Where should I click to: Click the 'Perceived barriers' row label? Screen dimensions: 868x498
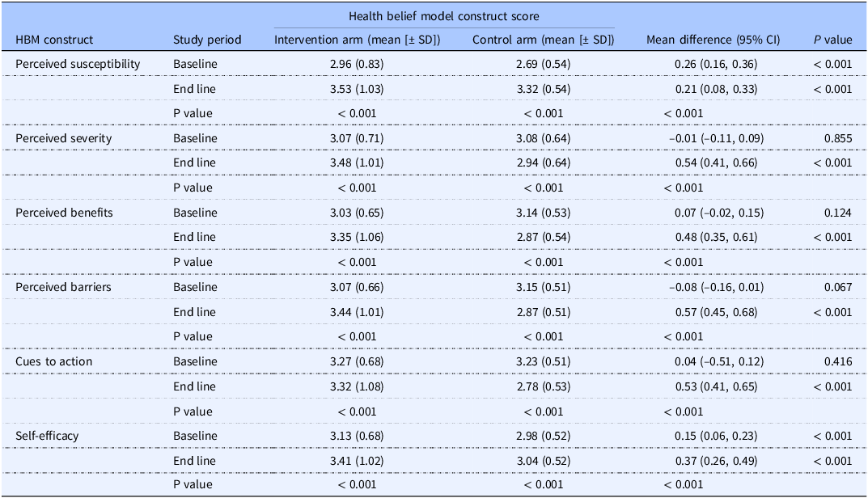(63, 287)
